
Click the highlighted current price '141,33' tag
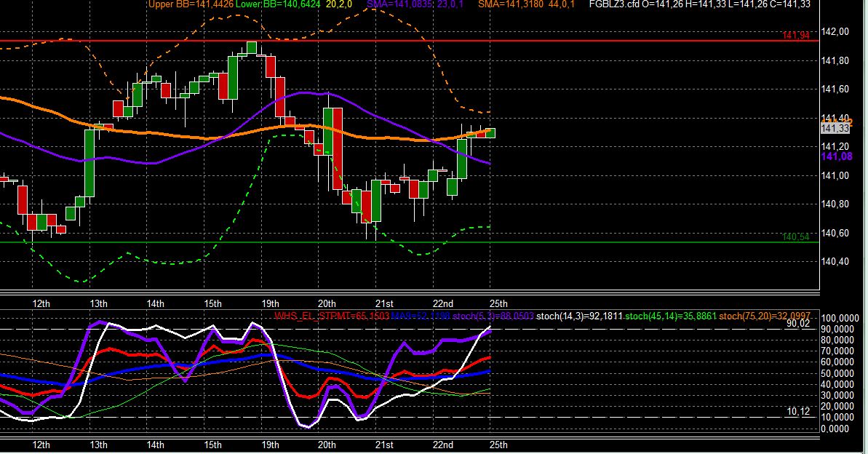[835, 129]
